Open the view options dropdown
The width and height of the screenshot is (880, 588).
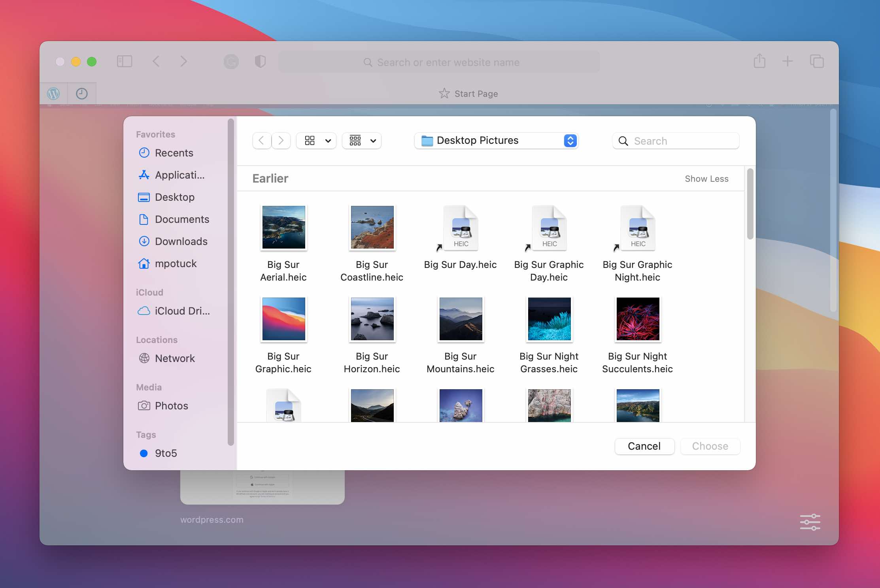327,140
